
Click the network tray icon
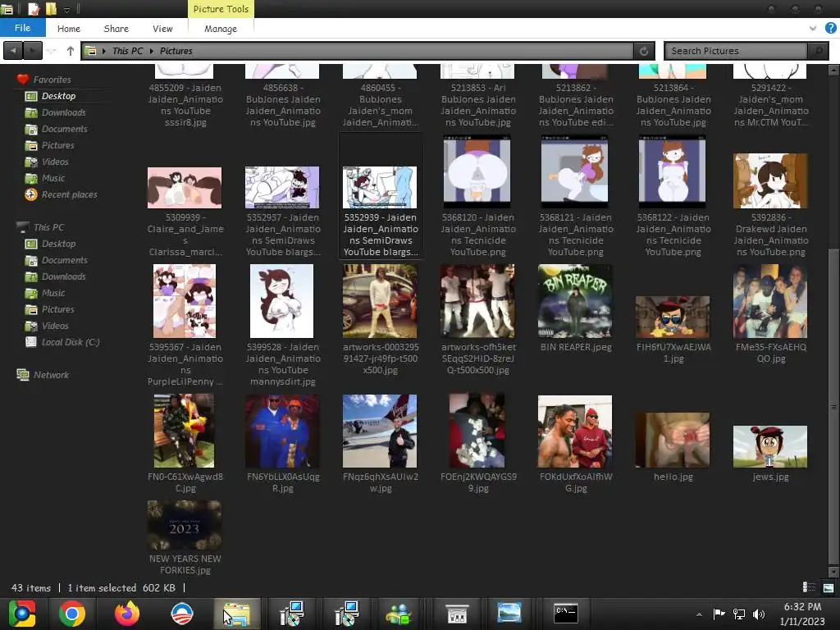point(739,614)
